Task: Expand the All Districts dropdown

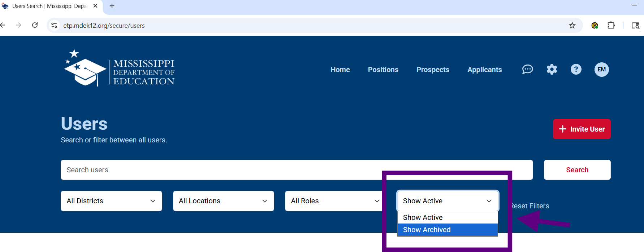Action: 111,201
